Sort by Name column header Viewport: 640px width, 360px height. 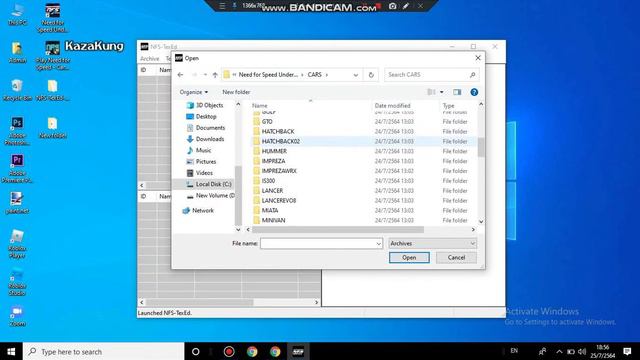(260, 106)
